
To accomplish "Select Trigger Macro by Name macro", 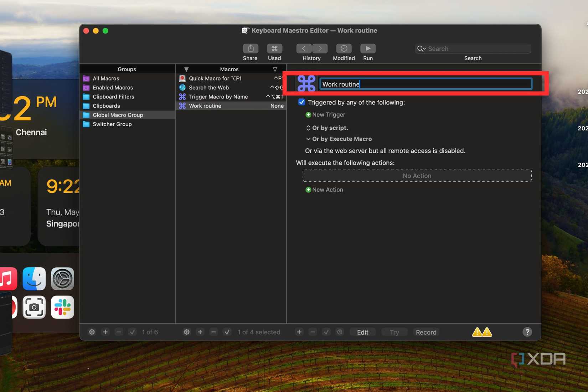I will click(231, 97).
